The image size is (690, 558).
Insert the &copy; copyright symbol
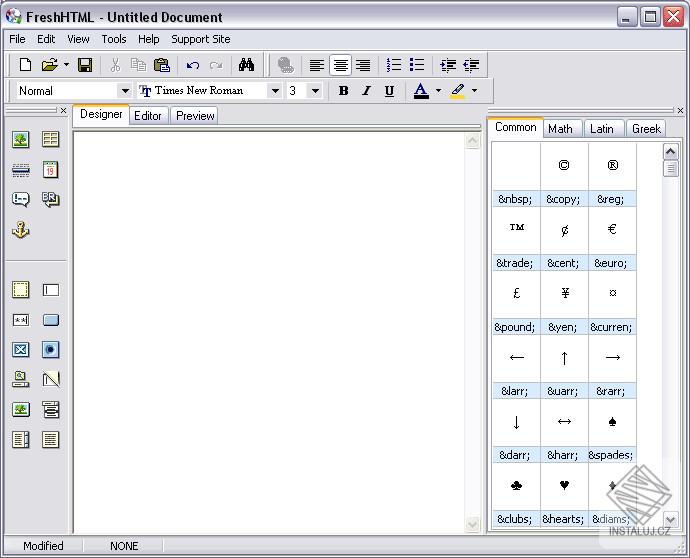pyautogui.click(x=564, y=175)
